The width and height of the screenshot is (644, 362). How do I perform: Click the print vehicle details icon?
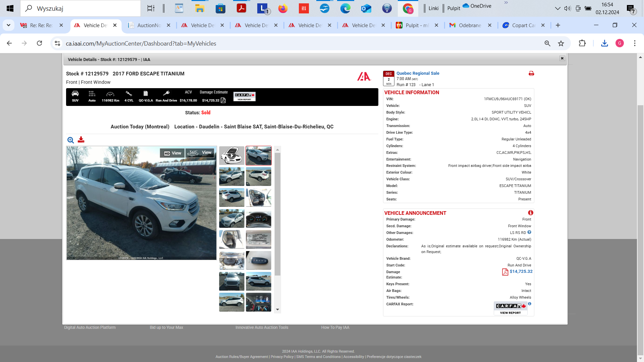click(x=531, y=73)
